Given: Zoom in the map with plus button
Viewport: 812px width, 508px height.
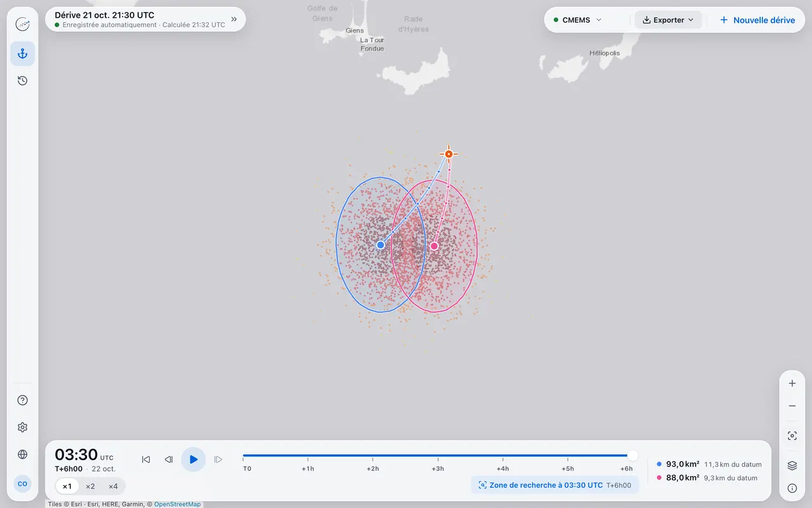Looking at the screenshot, I should coord(792,384).
